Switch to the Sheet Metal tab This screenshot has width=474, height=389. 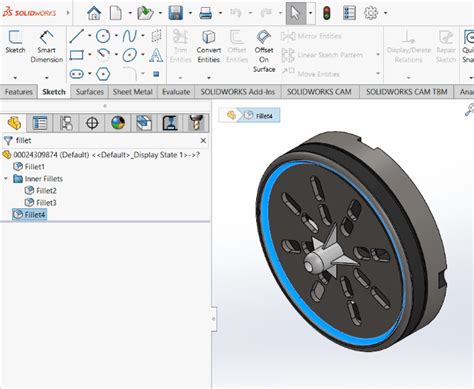132,92
